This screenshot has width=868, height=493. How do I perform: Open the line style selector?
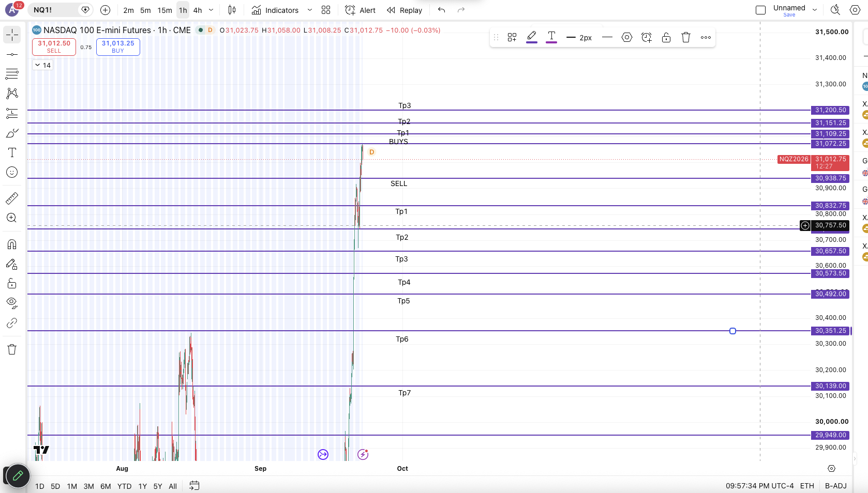click(607, 37)
